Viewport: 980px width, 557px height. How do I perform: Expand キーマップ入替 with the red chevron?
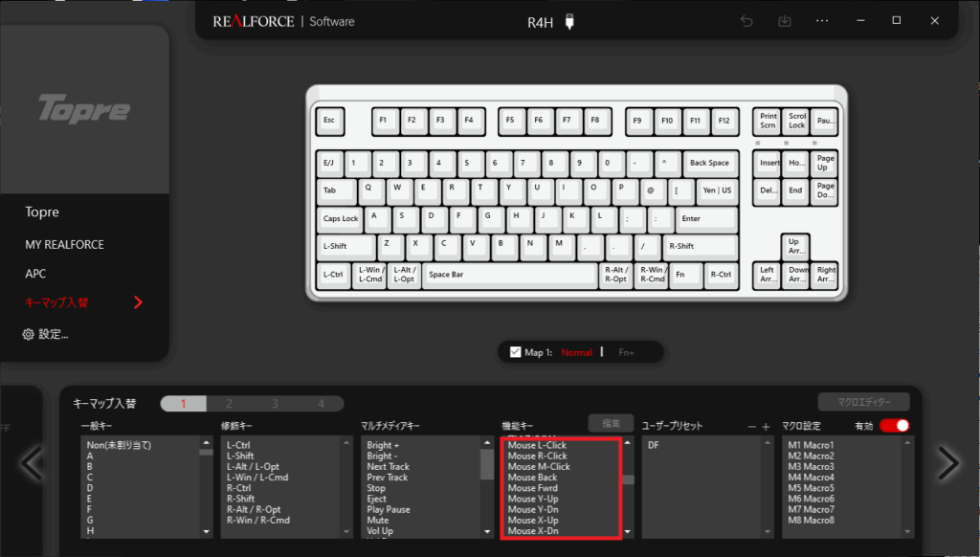click(138, 302)
